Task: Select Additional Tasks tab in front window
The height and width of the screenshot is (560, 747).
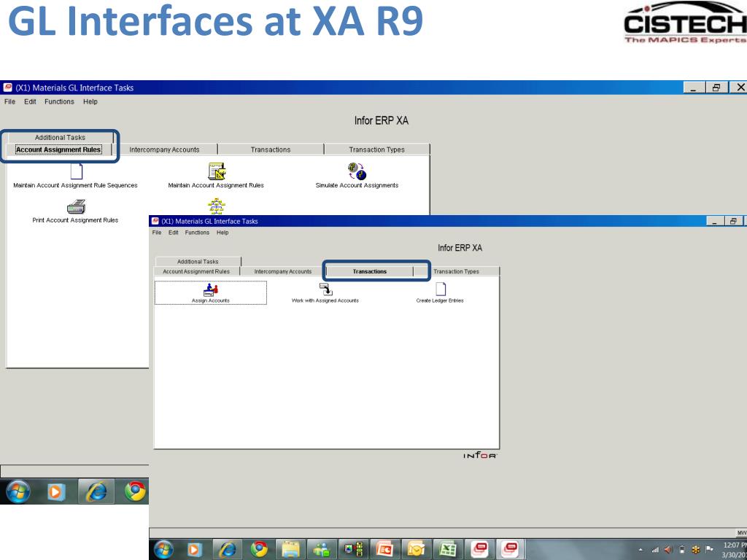Action: [198, 262]
